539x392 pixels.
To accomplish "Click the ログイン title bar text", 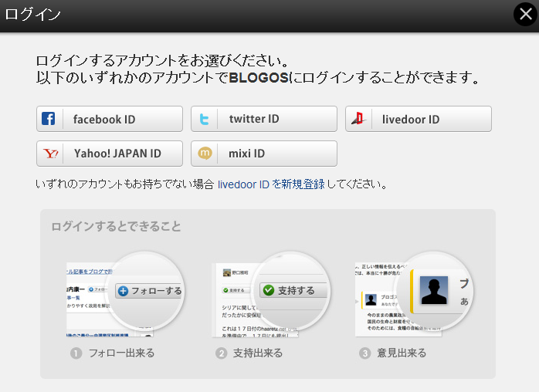I will 32,15.
